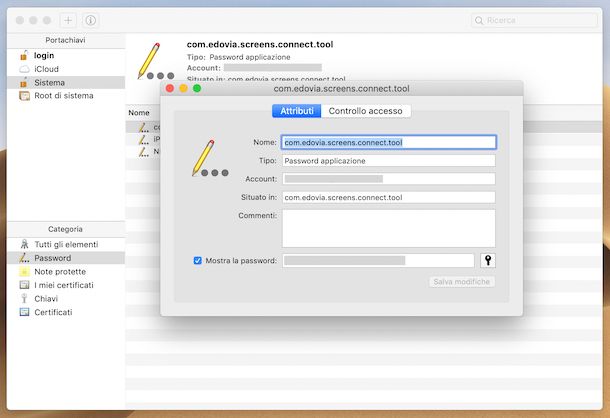Image resolution: width=610 pixels, height=418 pixels.
Task: Click the Certificati category icon
Action: pos(25,312)
